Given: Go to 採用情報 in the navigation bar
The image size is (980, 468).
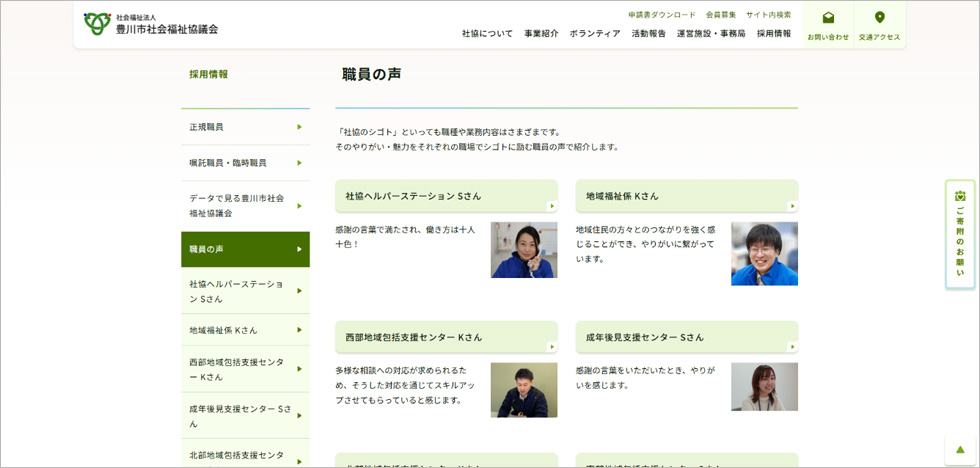Looking at the screenshot, I should pos(773,34).
